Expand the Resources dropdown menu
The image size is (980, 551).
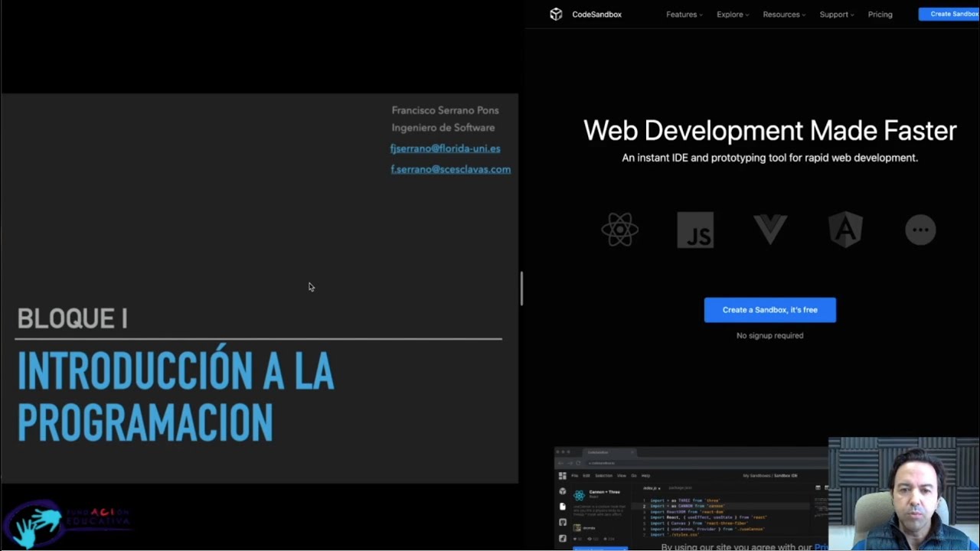pyautogui.click(x=784, y=15)
